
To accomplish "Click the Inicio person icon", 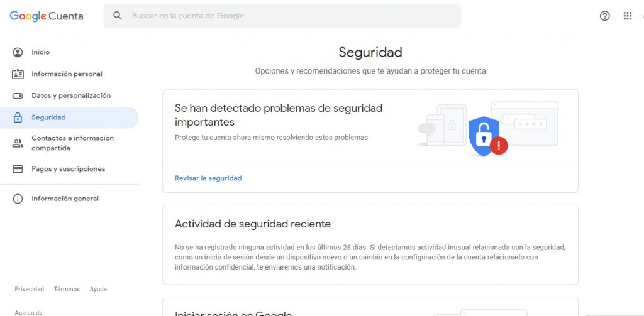I will click(x=18, y=52).
